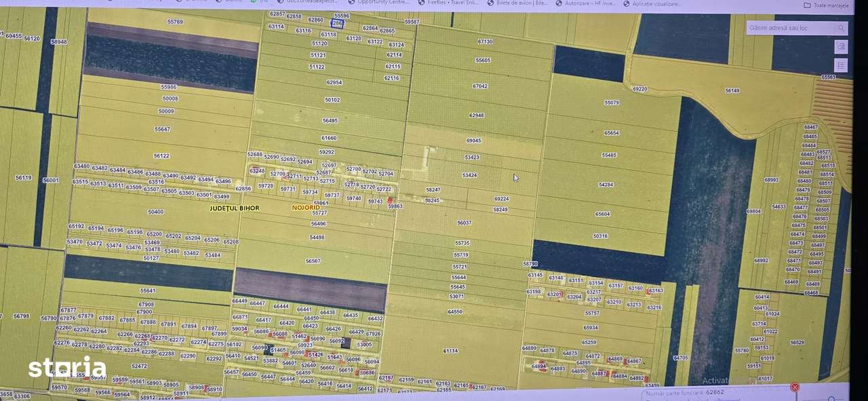The height and width of the screenshot is (401, 868).
Task: Click parcel label 50400
Action: [x=155, y=212]
